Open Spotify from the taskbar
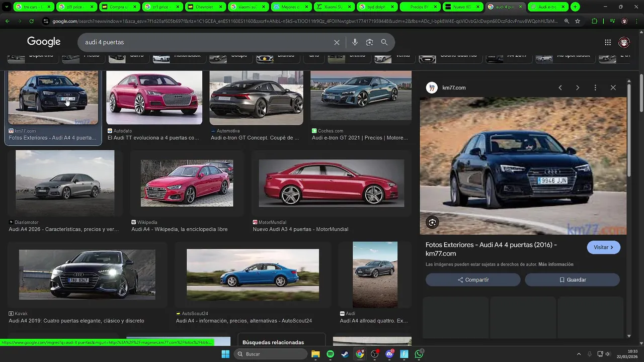The image size is (644, 362). click(x=330, y=354)
